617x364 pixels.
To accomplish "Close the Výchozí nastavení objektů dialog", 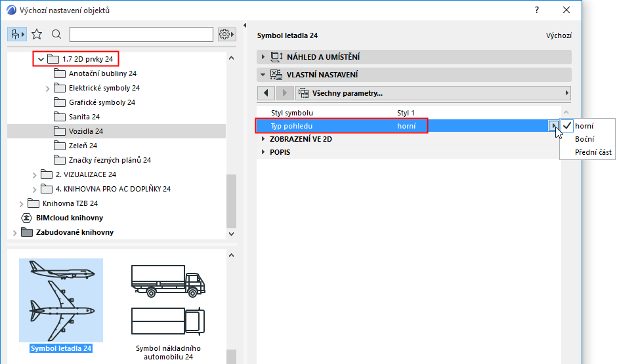I will click(x=566, y=10).
